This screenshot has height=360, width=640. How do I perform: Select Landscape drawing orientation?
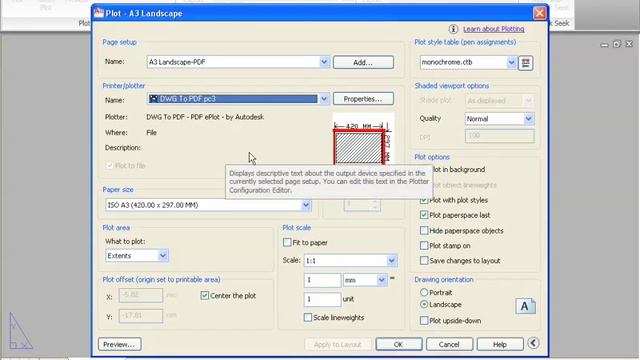point(424,304)
